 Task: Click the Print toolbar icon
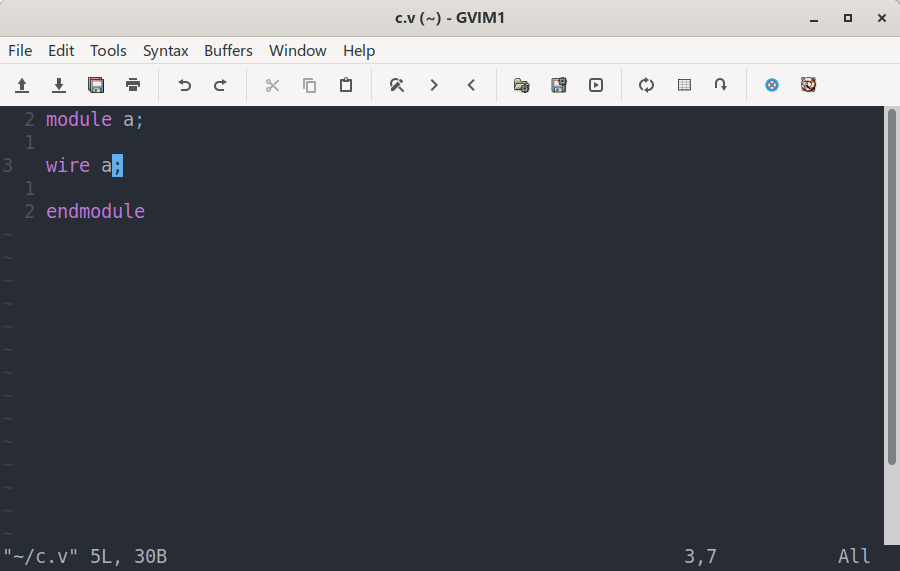133,86
